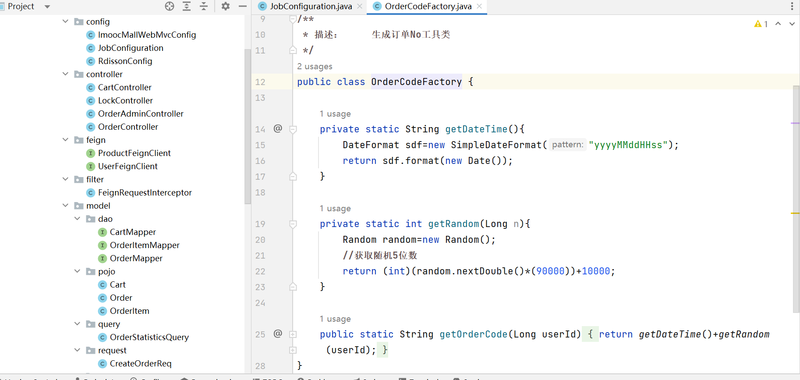This screenshot has width=800, height=380.
Task: Click the gutter @ icon at line 14
Action: 278,129
